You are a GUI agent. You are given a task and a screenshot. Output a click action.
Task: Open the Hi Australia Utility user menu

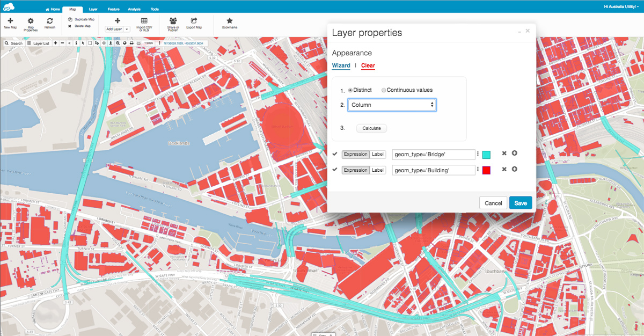point(620,6)
